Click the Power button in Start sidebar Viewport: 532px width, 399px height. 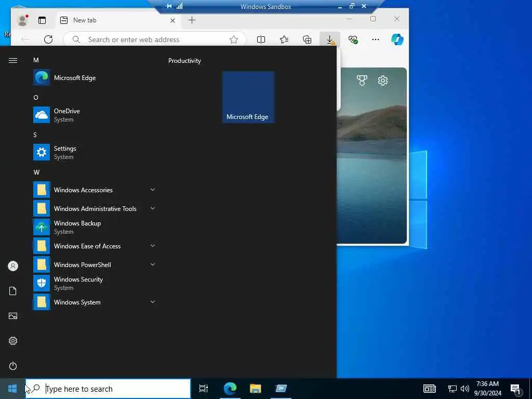(13, 366)
